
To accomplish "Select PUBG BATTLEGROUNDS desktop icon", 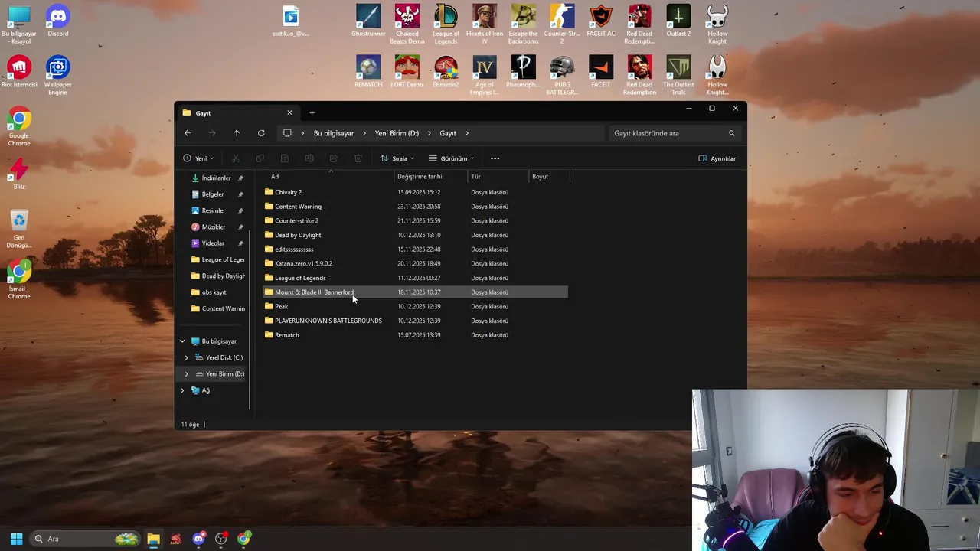I will (x=562, y=75).
